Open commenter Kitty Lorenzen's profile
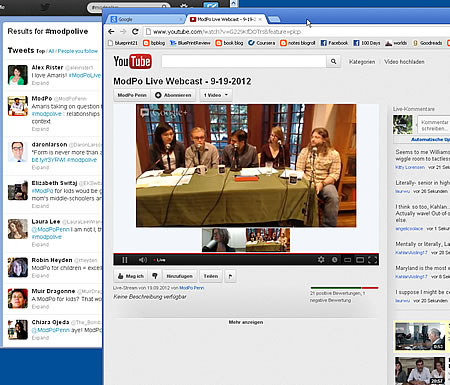450x385 pixels. (x=410, y=167)
